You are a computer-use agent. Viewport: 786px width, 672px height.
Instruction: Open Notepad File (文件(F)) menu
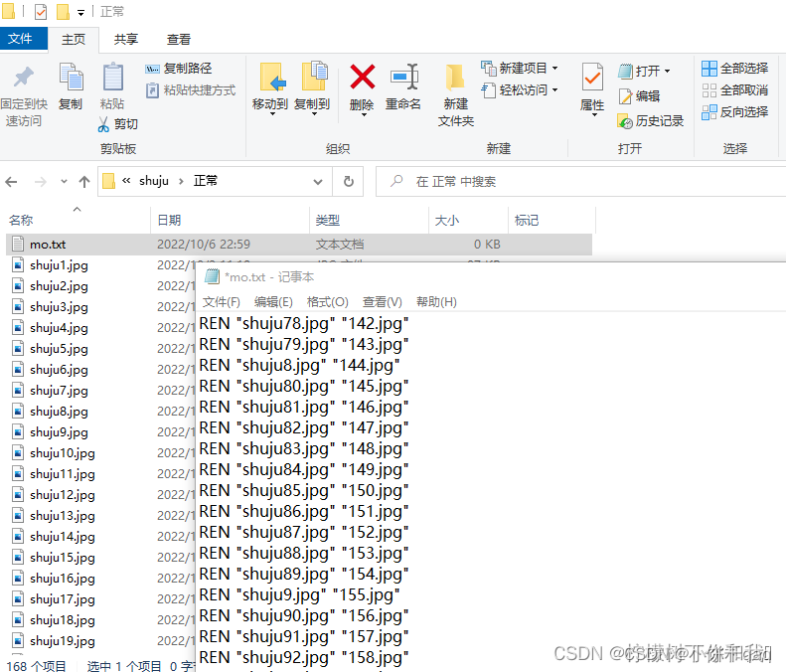click(221, 302)
